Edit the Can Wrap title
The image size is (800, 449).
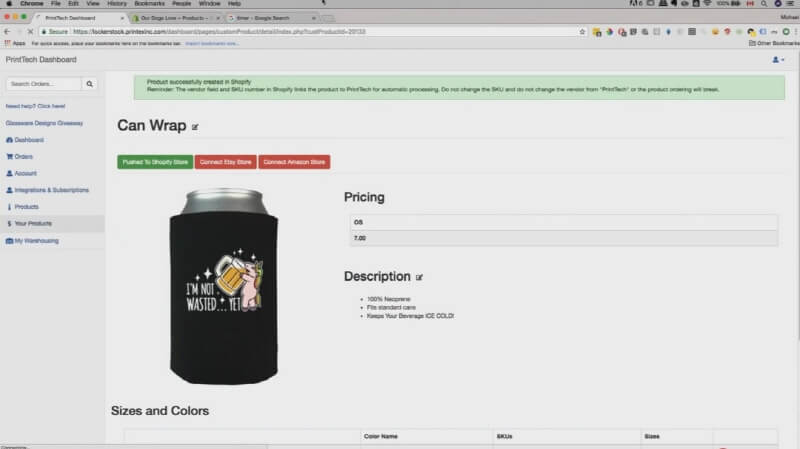[195, 127]
